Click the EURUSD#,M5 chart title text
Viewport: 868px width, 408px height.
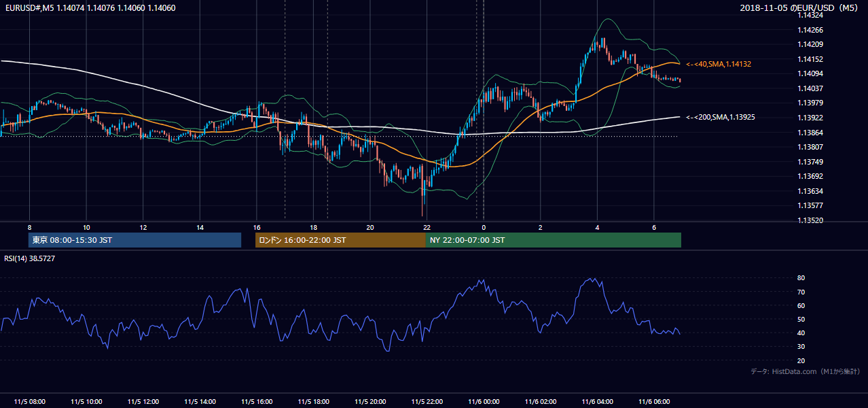[x=89, y=8]
